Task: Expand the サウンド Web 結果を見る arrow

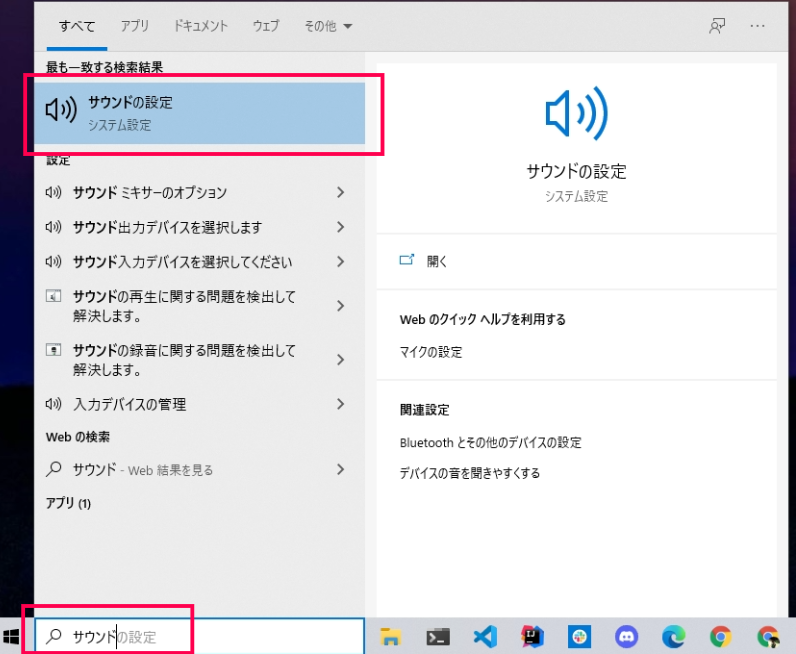Action: pos(341,470)
